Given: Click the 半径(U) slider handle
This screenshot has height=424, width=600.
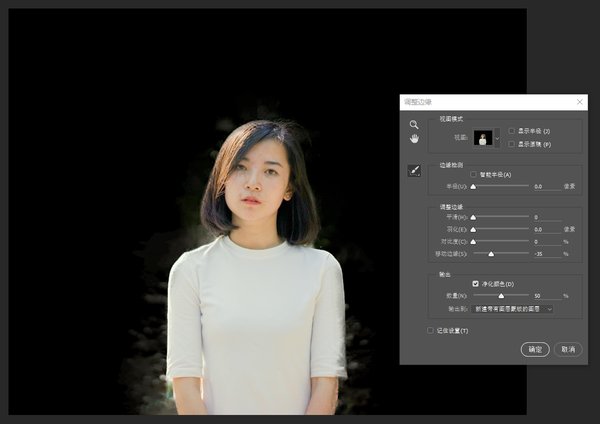Looking at the screenshot, I should [473, 186].
